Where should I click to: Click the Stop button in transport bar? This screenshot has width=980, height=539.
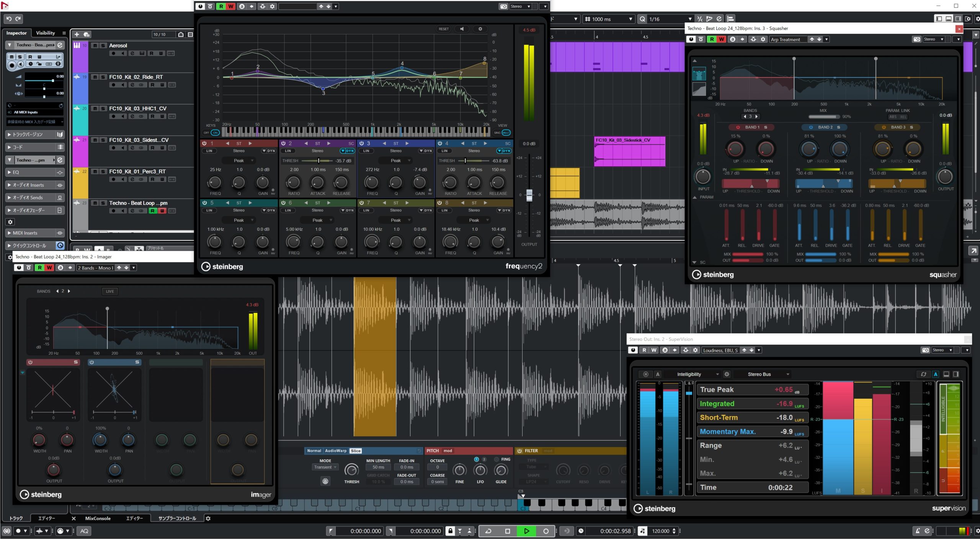tap(508, 531)
